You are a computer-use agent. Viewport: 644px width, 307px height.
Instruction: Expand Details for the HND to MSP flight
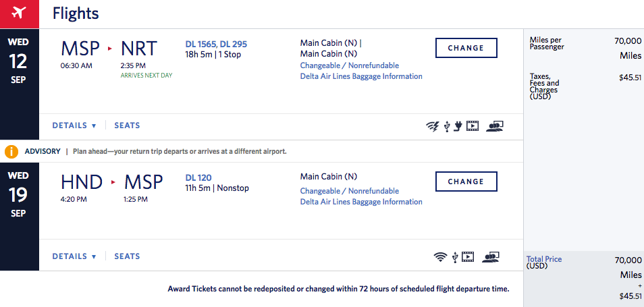tap(74, 256)
